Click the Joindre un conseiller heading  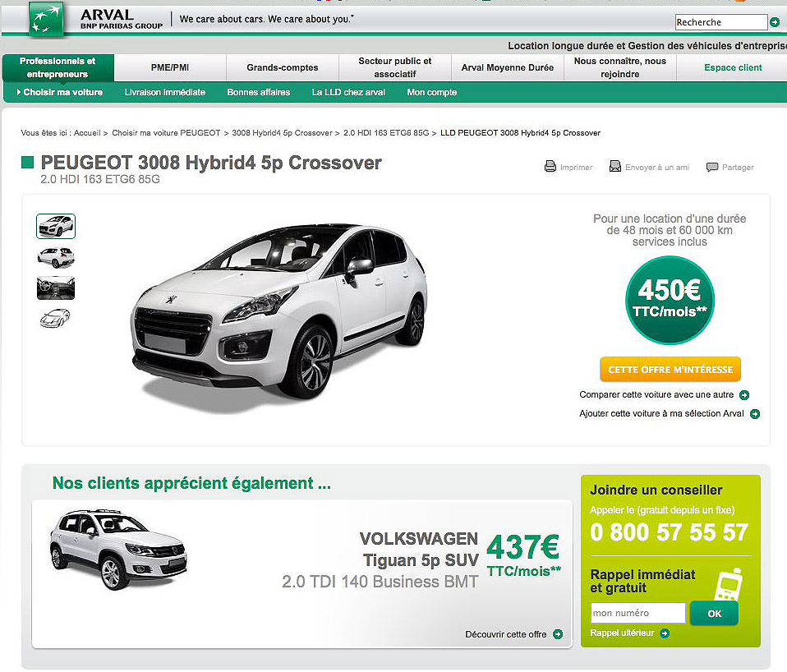tap(656, 490)
